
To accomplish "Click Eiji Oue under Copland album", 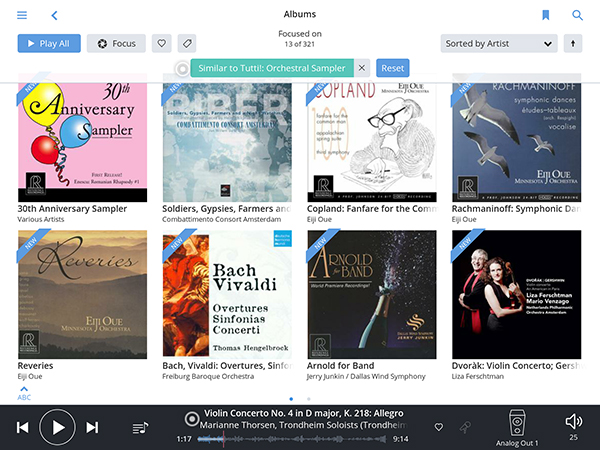I will point(320,220).
